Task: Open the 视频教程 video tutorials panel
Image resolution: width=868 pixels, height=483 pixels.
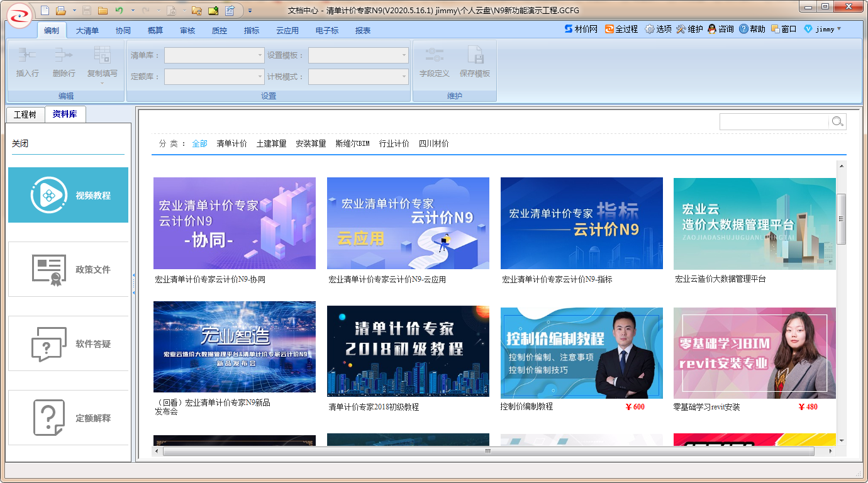Action: click(x=68, y=195)
